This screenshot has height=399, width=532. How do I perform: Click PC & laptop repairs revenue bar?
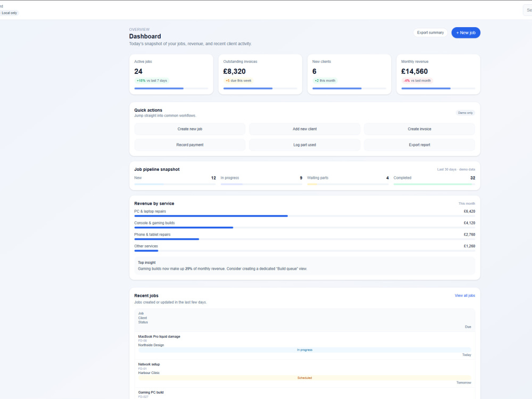211,216
